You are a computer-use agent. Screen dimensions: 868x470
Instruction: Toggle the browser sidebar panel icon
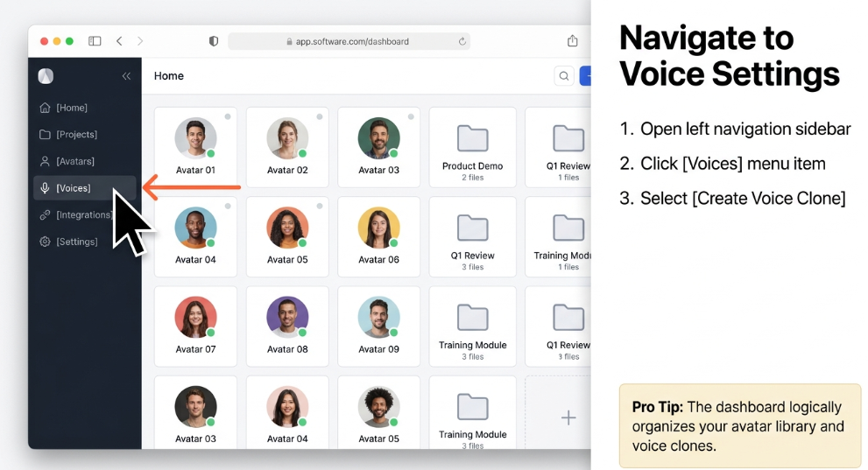(x=95, y=41)
